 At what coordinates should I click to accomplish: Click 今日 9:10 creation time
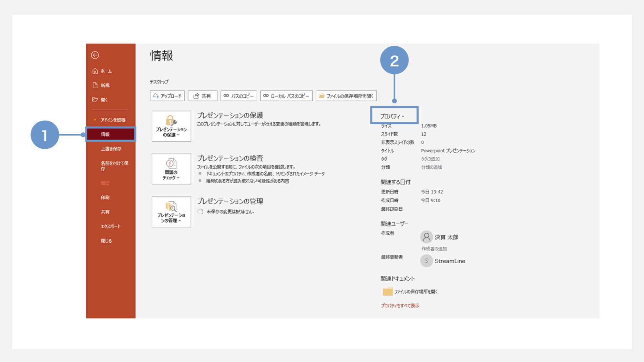click(430, 200)
